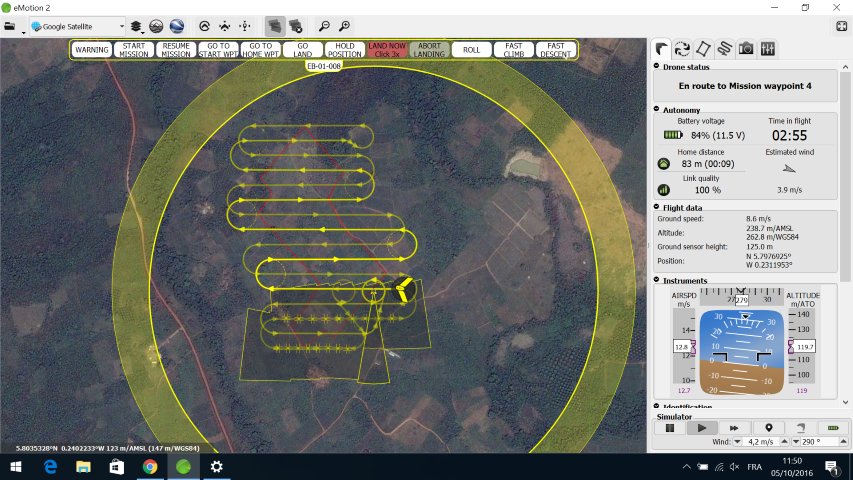Click the link quality signal icon
Image resolution: width=853 pixels, height=480 pixels.
pos(664,190)
